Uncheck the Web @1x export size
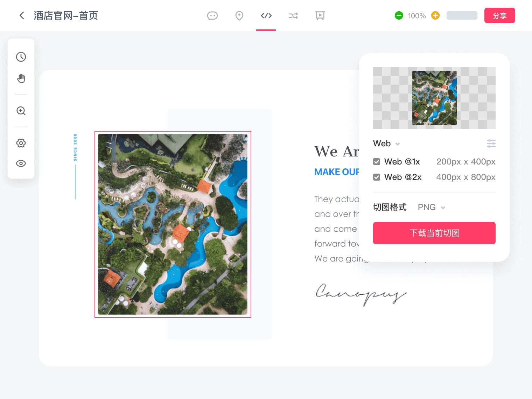This screenshot has width=532, height=399. point(377,162)
